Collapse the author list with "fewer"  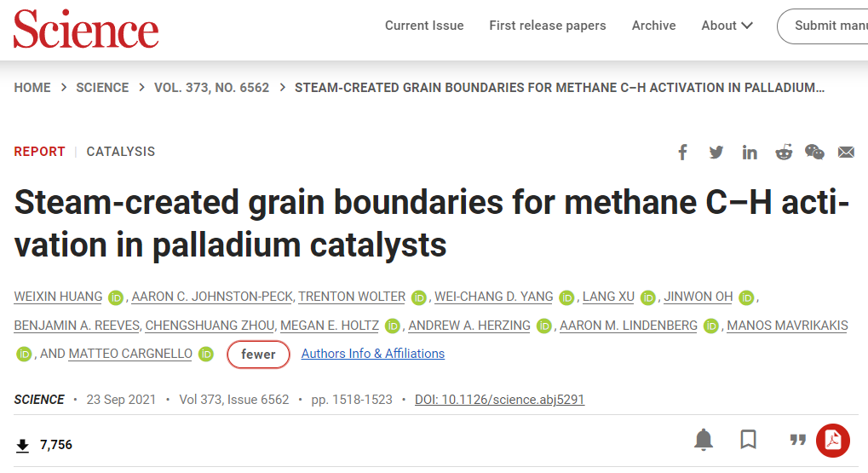pos(258,355)
